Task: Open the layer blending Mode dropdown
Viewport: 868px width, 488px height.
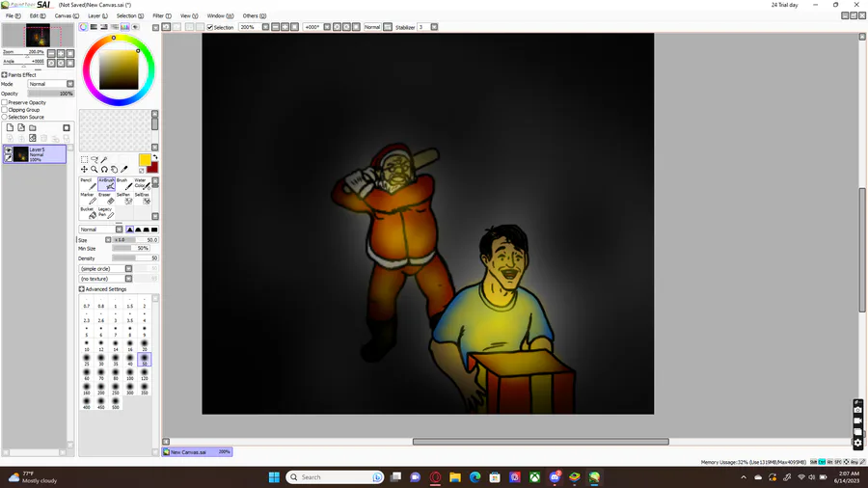Action: tap(51, 84)
